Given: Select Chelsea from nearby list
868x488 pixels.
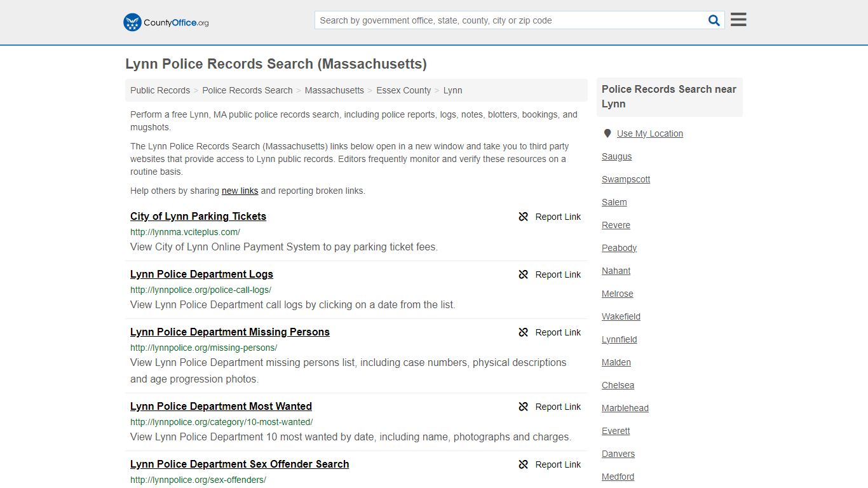Looking at the screenshot, I should [x=618, y=385].
